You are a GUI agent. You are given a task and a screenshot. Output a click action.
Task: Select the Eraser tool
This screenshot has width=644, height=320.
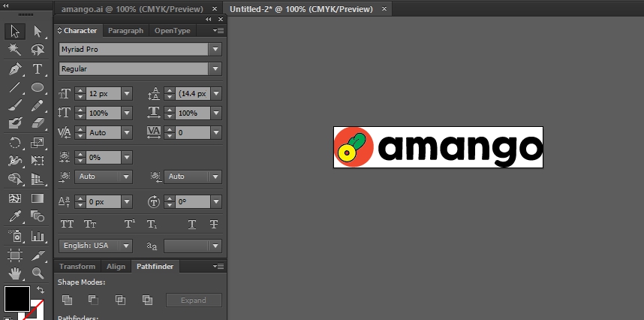tap(38, 123)
